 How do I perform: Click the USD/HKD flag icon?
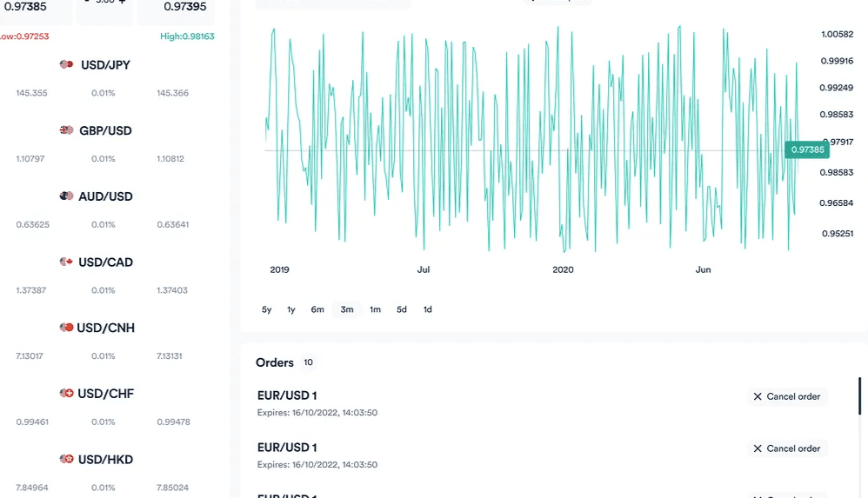66,459
